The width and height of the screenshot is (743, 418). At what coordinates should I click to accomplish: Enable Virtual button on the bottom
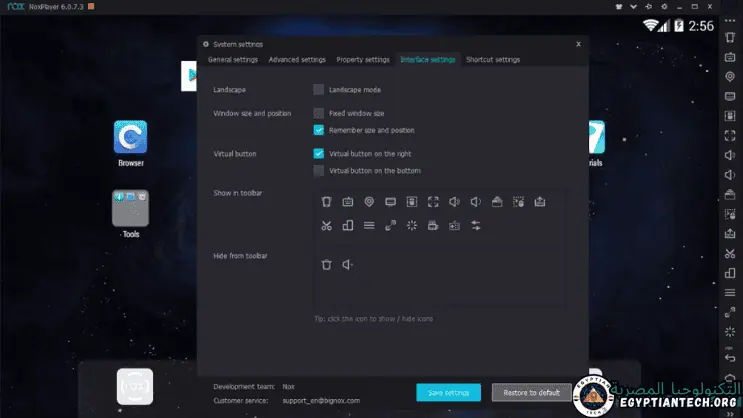tap(319, 171)
